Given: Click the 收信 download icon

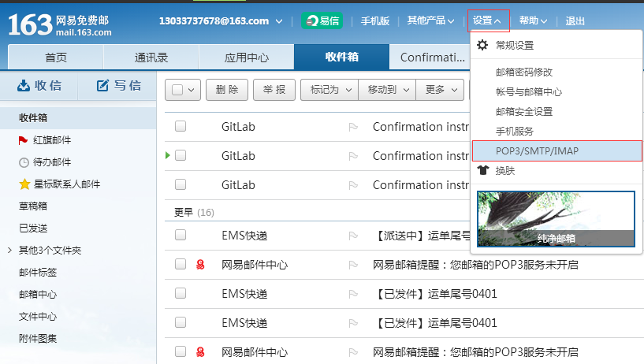Looking at the screenshot, I should pos(24,85).
